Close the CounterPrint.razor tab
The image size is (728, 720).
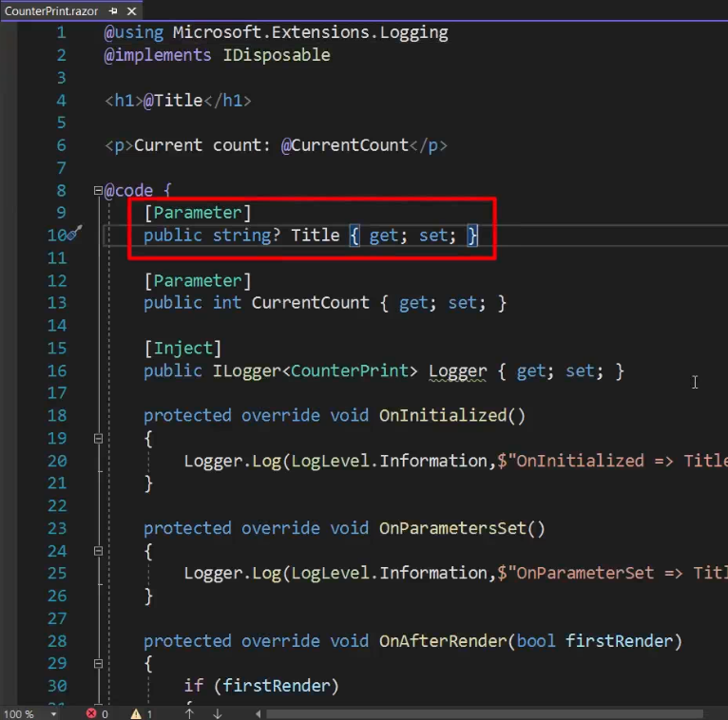click(132, 10)
